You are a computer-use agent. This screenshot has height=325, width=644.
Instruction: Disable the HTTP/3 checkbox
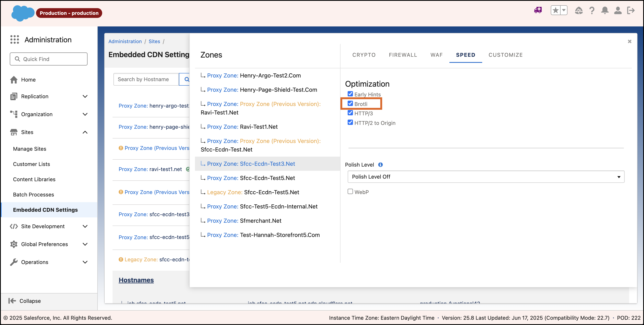pos(350,113)
